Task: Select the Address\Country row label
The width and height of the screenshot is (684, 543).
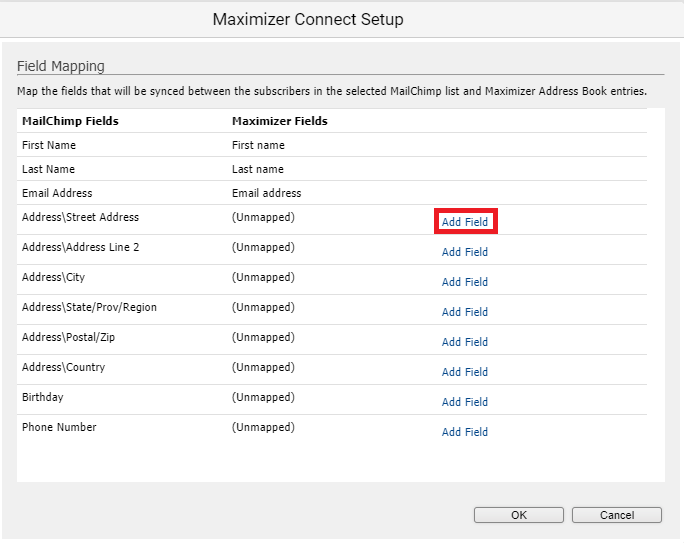Action: click(63, 367)
